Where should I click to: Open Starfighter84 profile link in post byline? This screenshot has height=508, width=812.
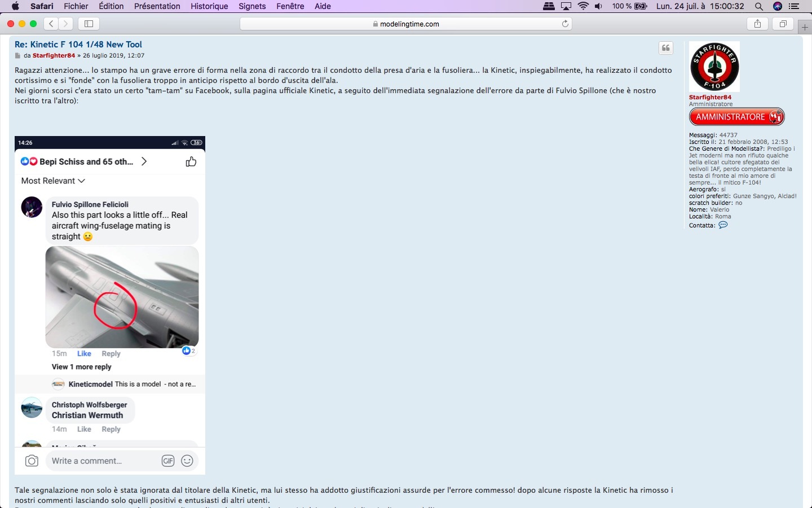point(54,56)
